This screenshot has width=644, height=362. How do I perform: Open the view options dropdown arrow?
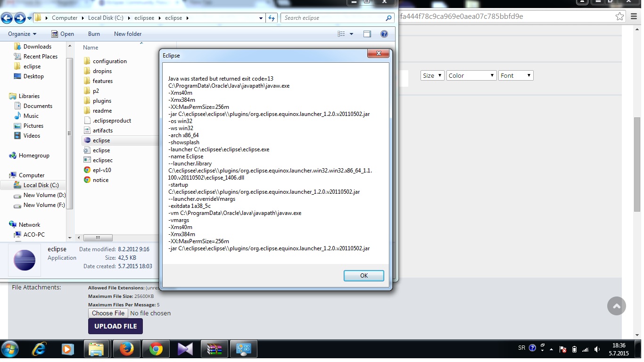(x=352, y=34)
